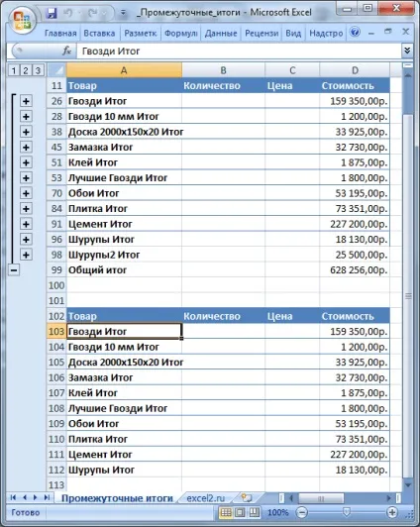The width and height of the screenshot is (420, 527).
Task: Select column A header
Action: [124, 70]
